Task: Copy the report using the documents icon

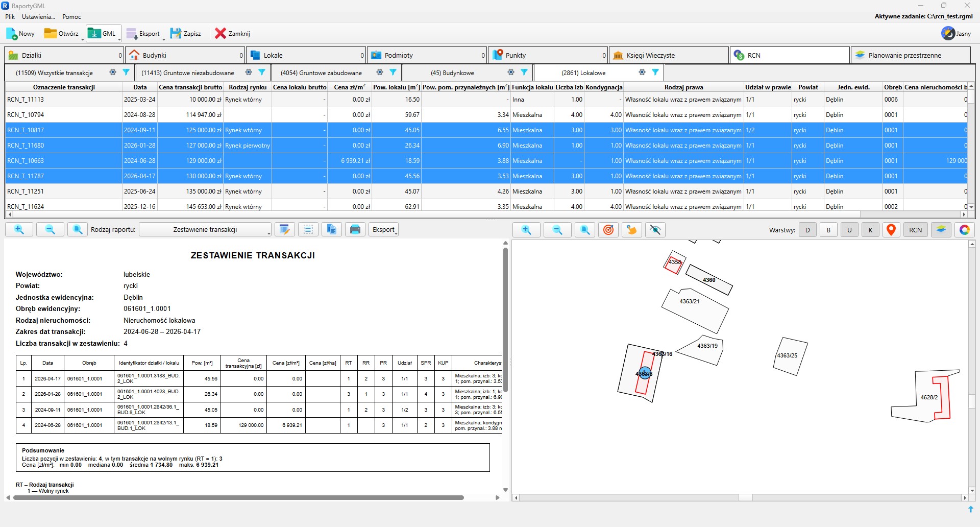Action: 332,230
